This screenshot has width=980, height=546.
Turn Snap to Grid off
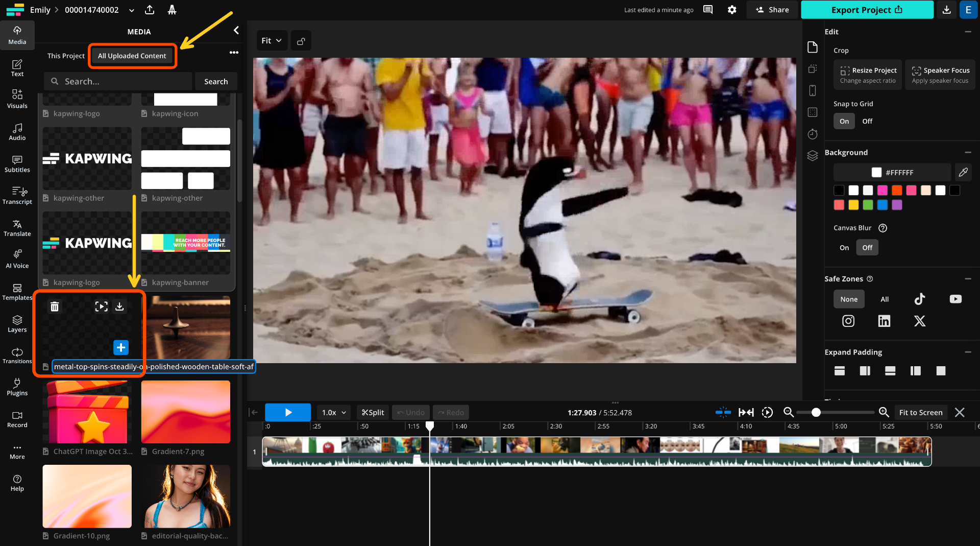[x=867, y=121]
